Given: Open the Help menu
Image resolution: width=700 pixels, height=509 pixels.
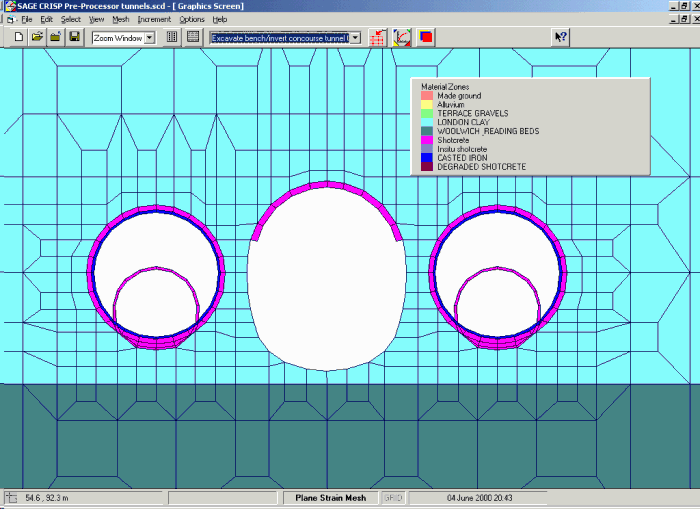Looking at the screenshot, I should (220, 20).
